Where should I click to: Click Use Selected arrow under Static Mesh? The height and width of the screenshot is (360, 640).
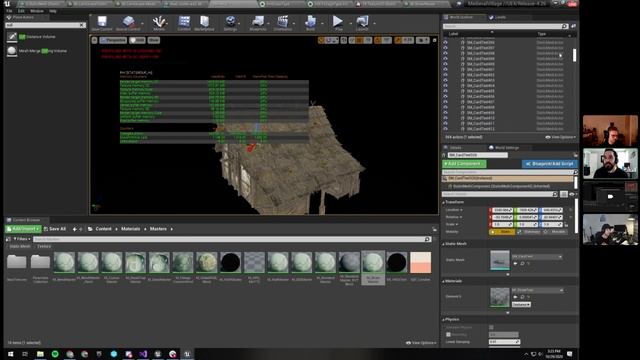(x=516, y=264)
